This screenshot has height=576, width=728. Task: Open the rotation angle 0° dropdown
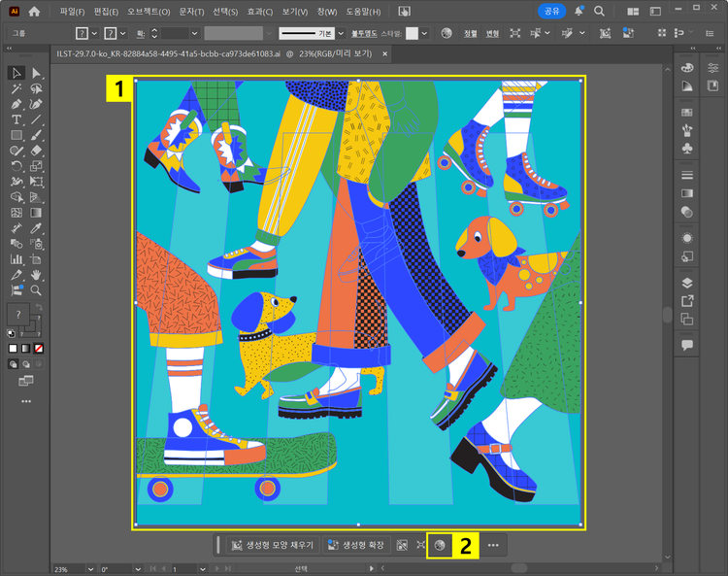[x=136, y=568]
